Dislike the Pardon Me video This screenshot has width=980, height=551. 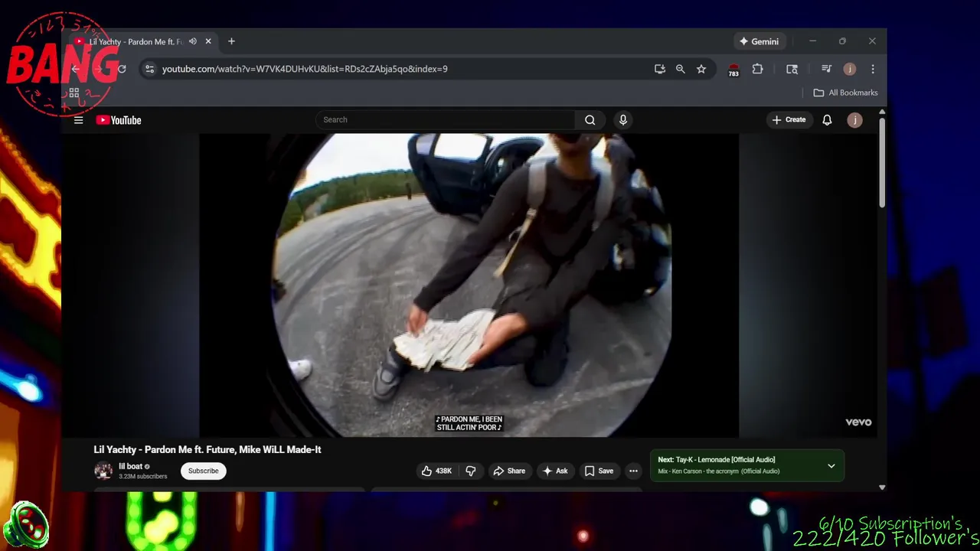pos(471,471)
